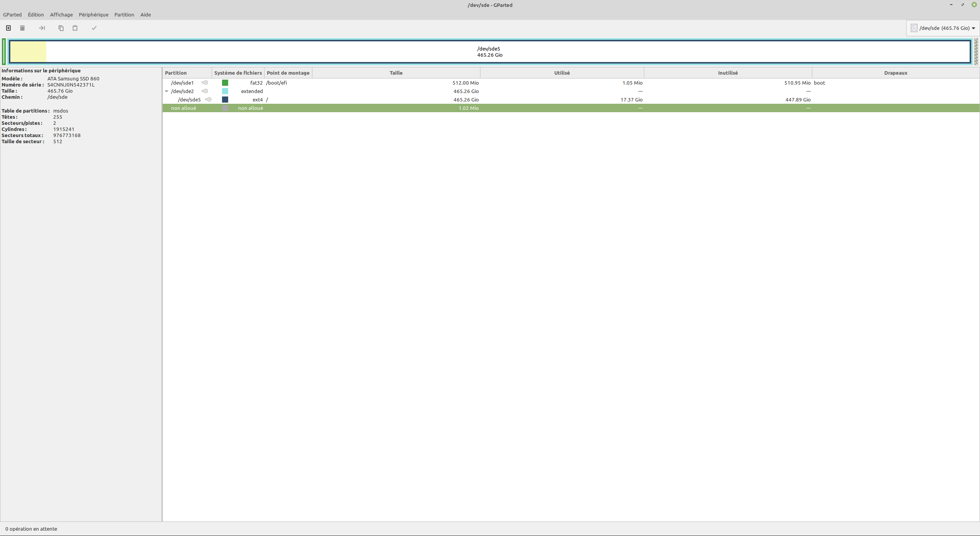The image size is (980, 536).
Task: Click the Système de fichiers column header
Action: (x=238, y=73)
